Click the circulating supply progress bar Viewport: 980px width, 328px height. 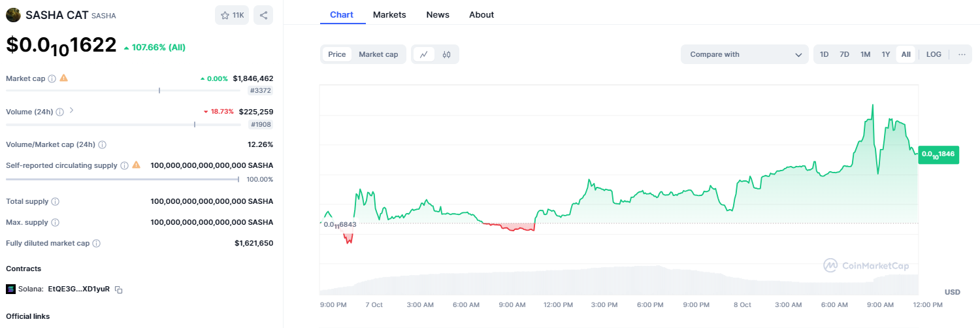(122, 179)
